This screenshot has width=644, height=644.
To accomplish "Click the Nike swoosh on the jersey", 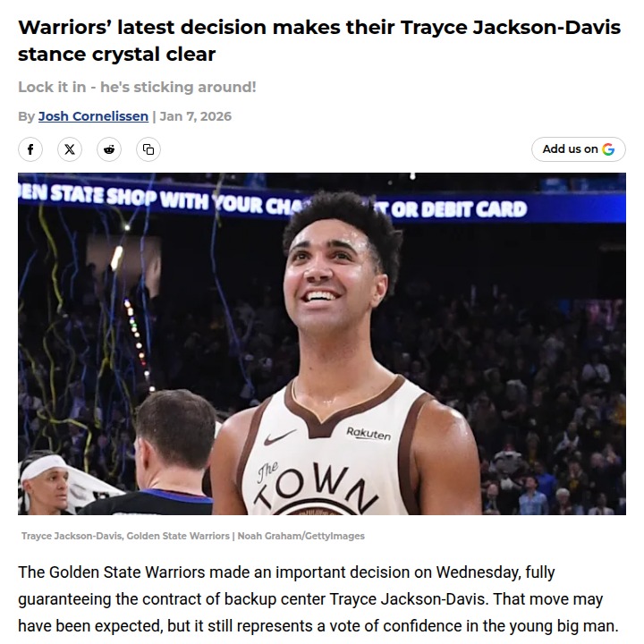I will click(x=279, y=437).
